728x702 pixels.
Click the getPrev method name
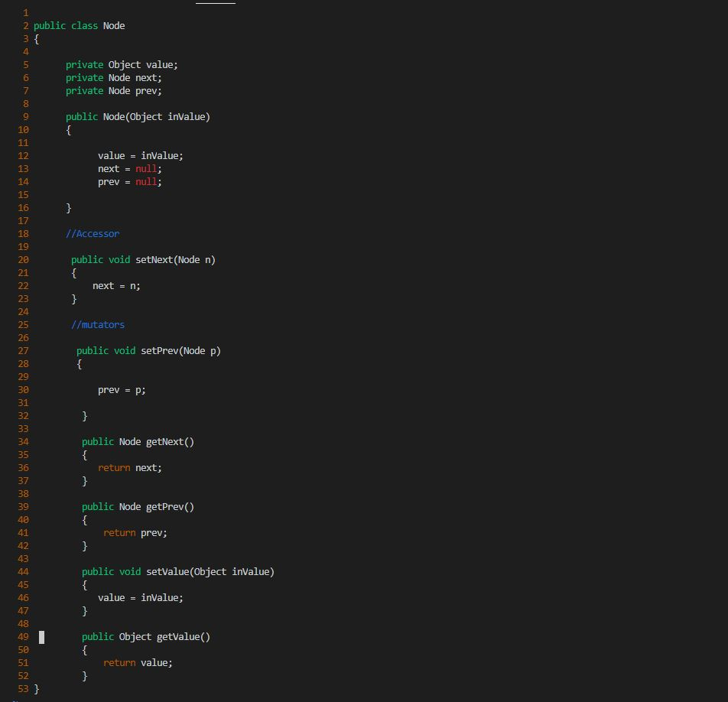169,506
